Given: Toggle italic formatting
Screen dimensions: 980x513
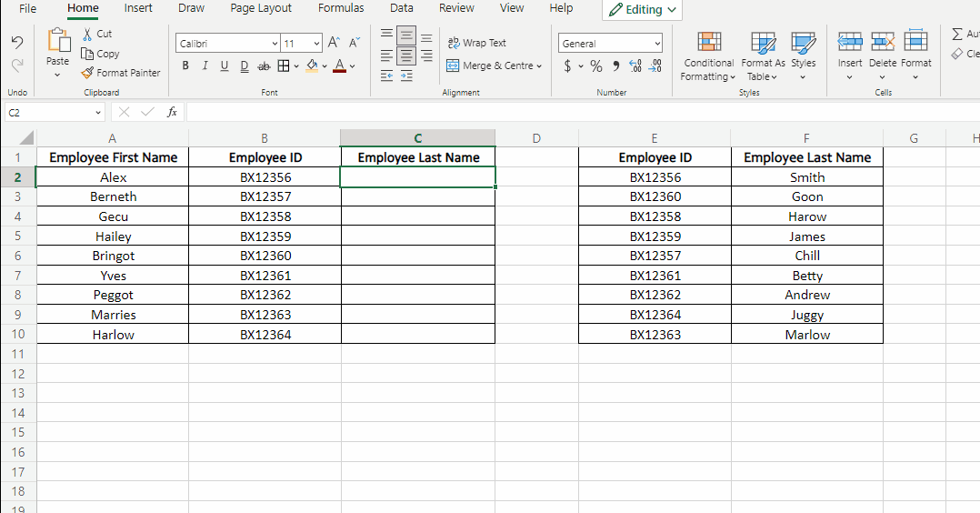Looking at the screenshot, I should [205, 65].
